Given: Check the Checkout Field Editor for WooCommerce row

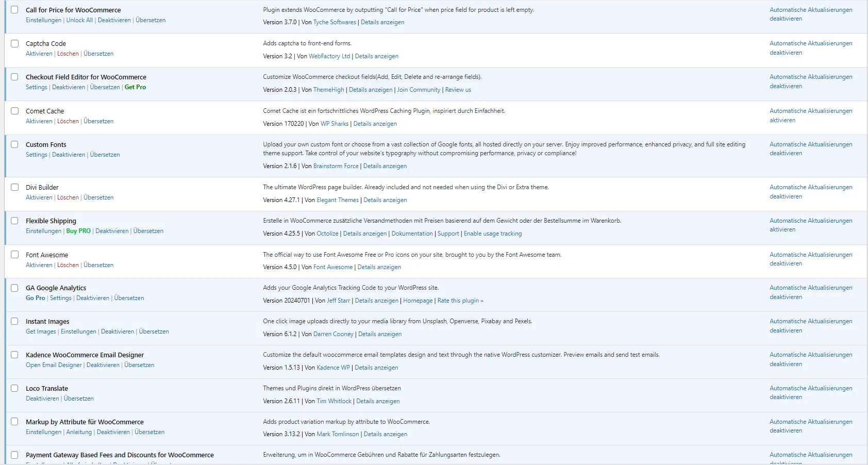Looking at the screenshot, I should click(14, 77).
